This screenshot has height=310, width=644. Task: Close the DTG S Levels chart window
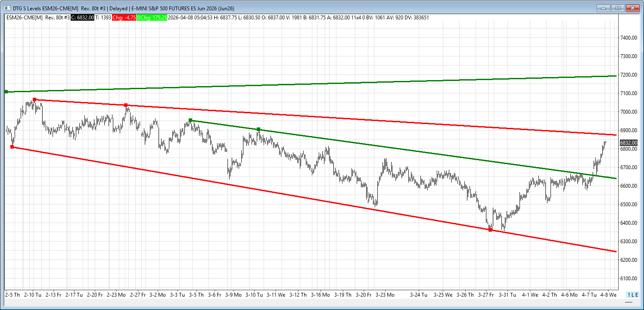point(633,8)
